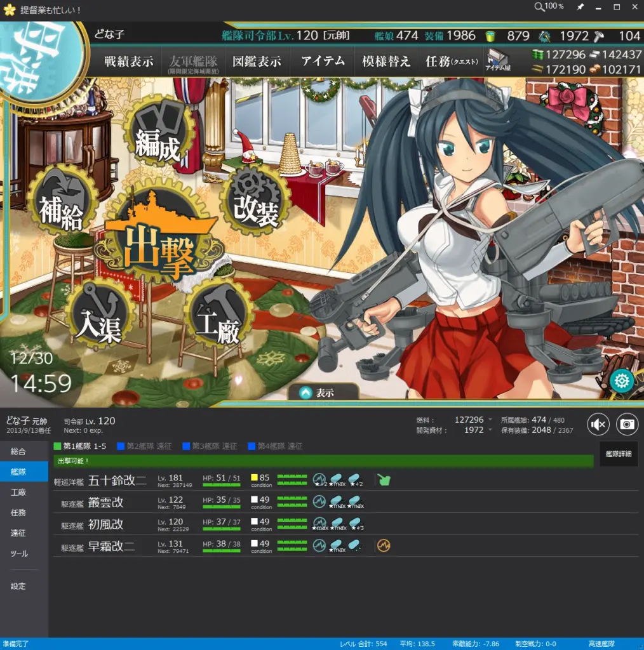Expand the 開発資材 development material dropdown arrow

click(x=490, y=430)
